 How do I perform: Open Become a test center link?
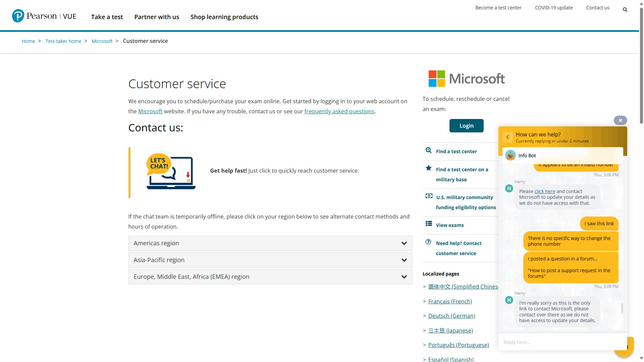click(498, 8)
